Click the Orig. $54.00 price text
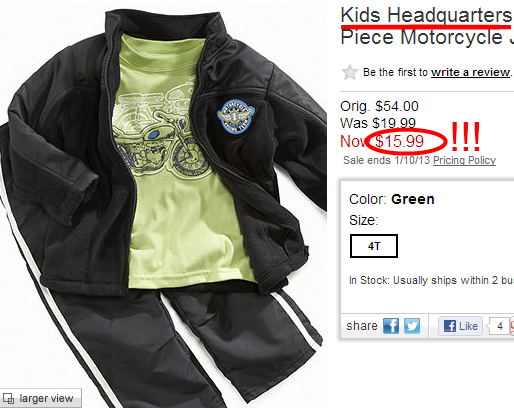514x408 pixels. click(379, 106)
